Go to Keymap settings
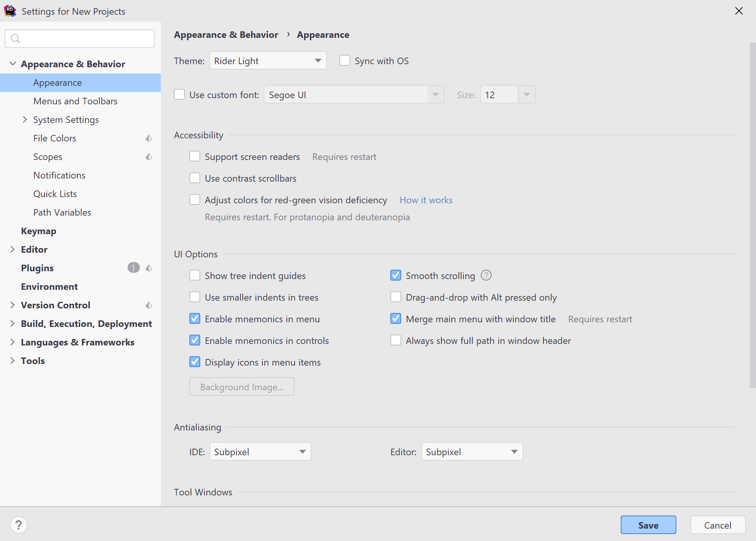756x541 pixels. pyautogui.click(x=39, y=231)
